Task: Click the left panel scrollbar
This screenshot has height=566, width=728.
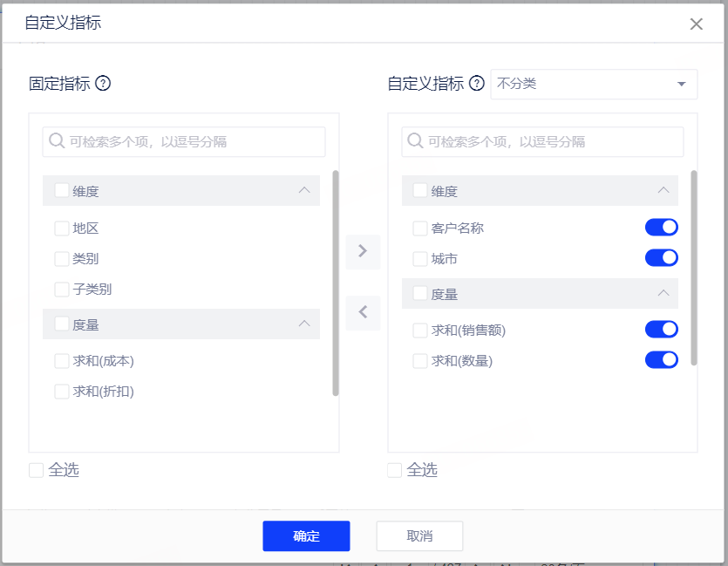Action: tap(336, 283)
